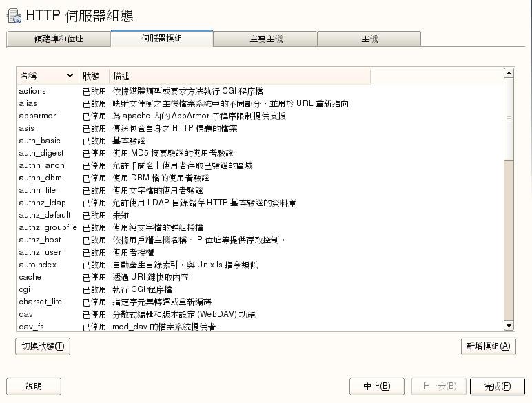532x403 pixels.
Task: Click the module list vertical scrollbar track
Action: [509, 241]
